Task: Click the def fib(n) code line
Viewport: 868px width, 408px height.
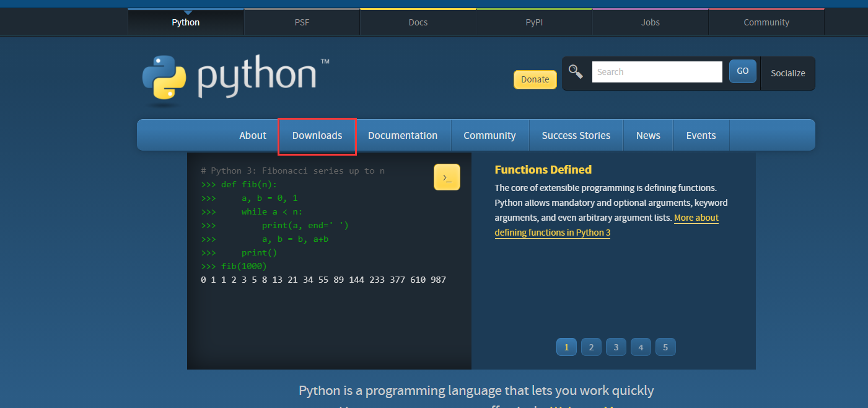Action: 239,185
